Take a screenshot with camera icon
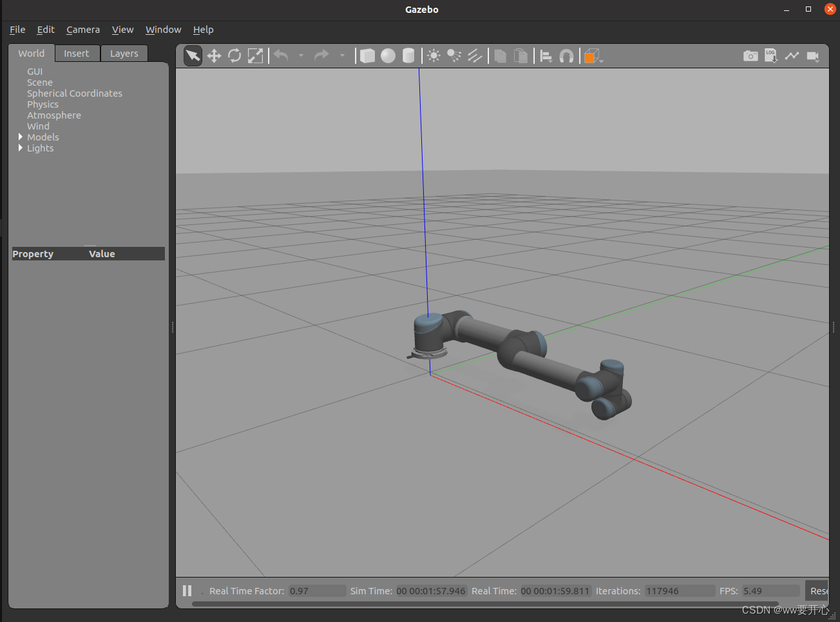 pyautogui.click(x=750, y=56)
